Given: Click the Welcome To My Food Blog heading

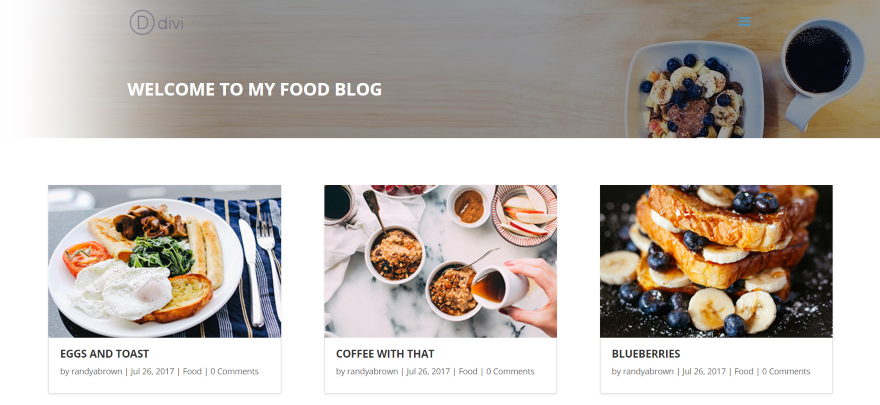Looking at the screenshot, I should [x=254, y=90].
